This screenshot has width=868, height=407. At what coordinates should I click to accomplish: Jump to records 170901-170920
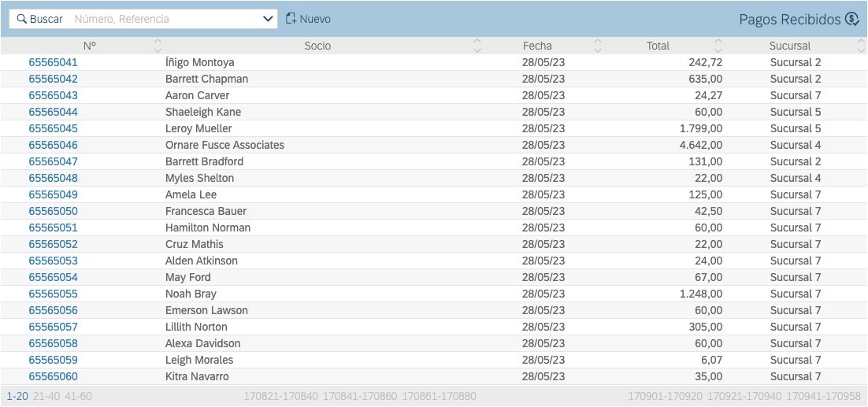664,396
